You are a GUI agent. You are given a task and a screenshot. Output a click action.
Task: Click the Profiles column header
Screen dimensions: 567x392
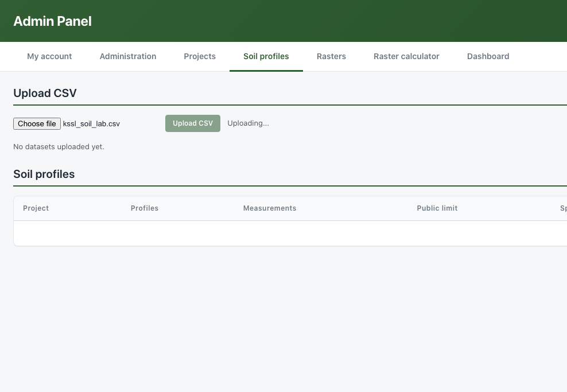(x=145, y=208)
